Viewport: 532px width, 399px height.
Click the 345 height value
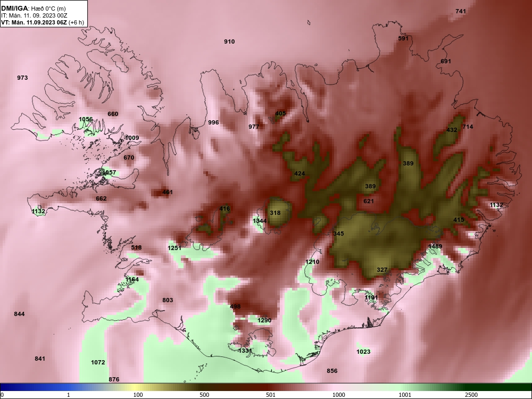tap(338, 234)
